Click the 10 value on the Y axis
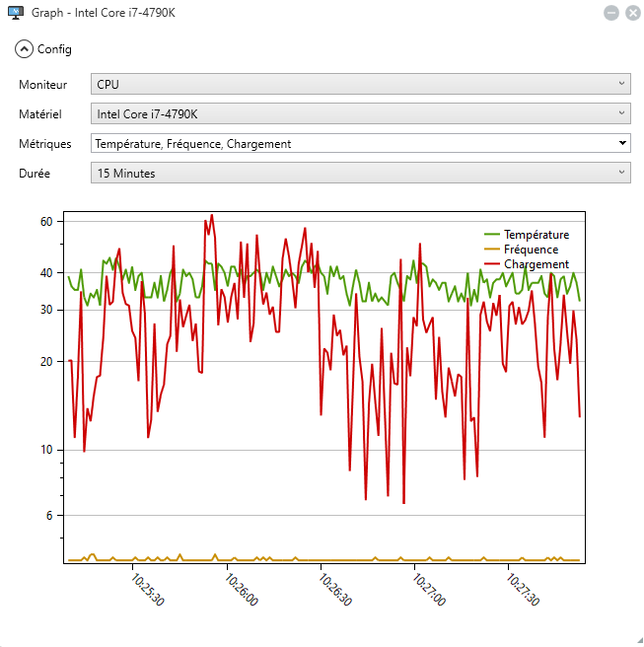 pos(46,450)
